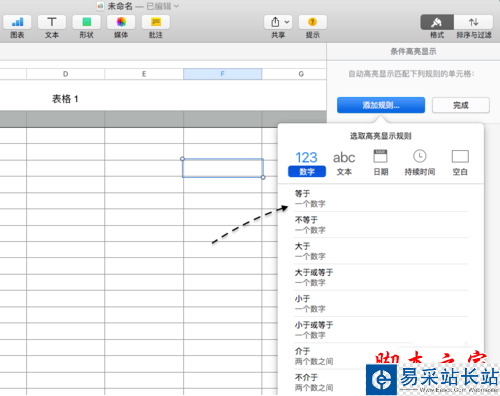This screenshot has width=500, height=396.
Task: Click the Add Rule (添加规则...) button
Action: click(x=381, y=105)
